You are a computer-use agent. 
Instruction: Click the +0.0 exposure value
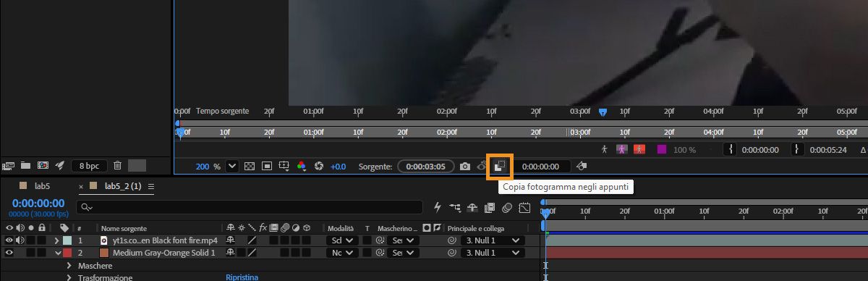pos(338,167)
